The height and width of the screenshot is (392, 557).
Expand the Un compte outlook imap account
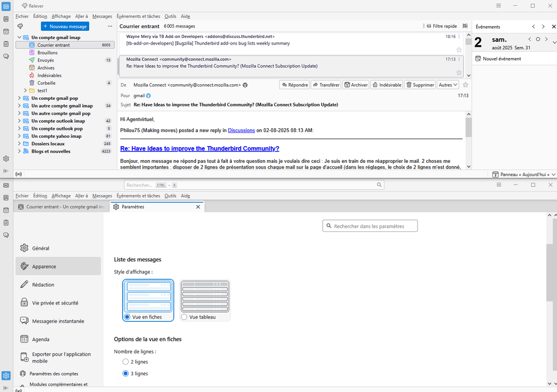click(x=20, y=121)
